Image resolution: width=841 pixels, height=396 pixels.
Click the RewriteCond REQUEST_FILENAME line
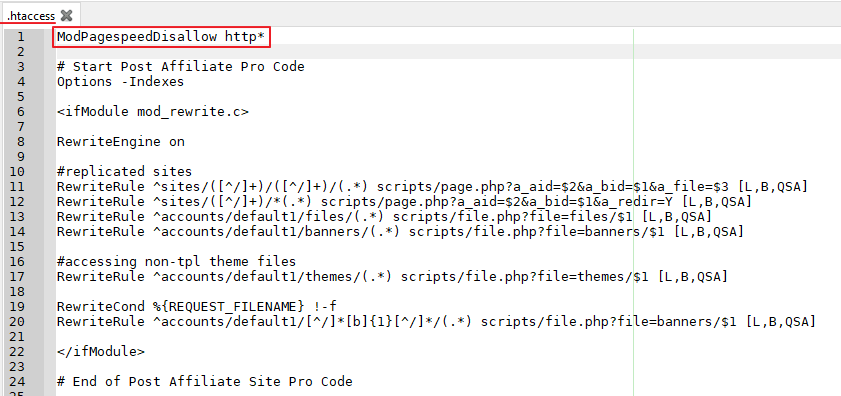[x=197, y=307]
